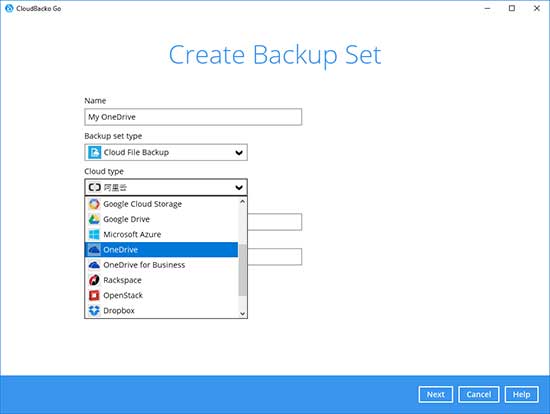The width and height of the screenshot is (550, 414).
Task: Choose the highlighted OneDrive entry
Action: point(161,249)
